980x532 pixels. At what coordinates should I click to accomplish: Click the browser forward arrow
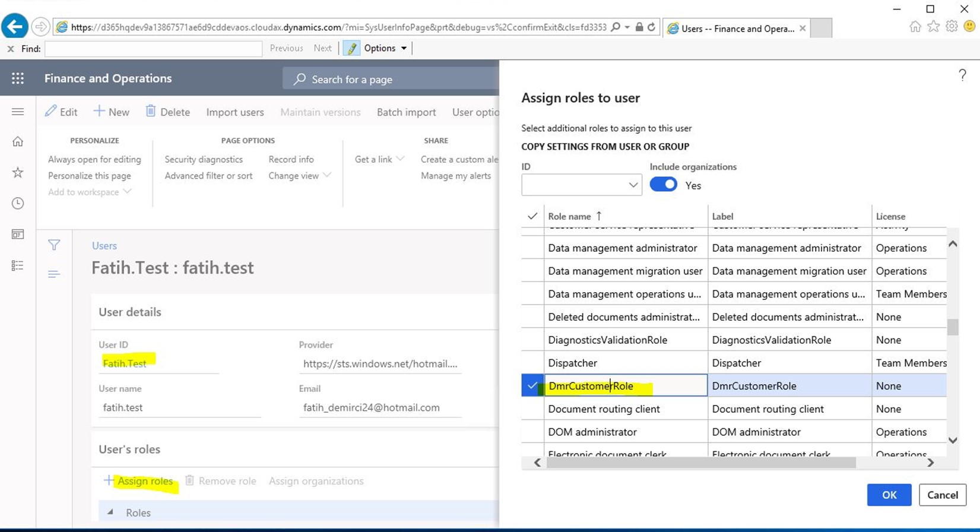click(40, 27)
